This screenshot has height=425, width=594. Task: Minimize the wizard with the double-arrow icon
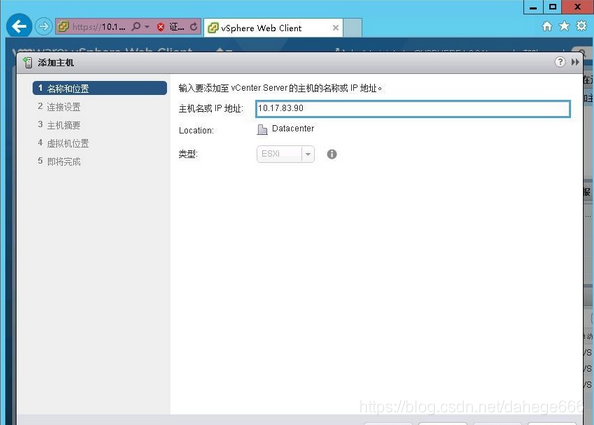[x=575, y=62]
